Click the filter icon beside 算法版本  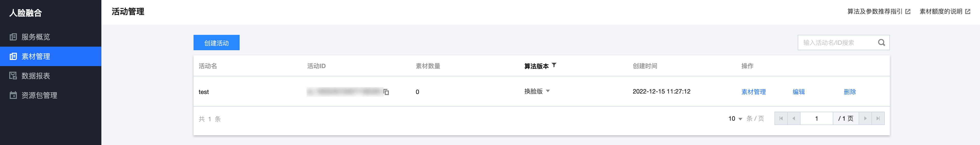coord(554,65)
